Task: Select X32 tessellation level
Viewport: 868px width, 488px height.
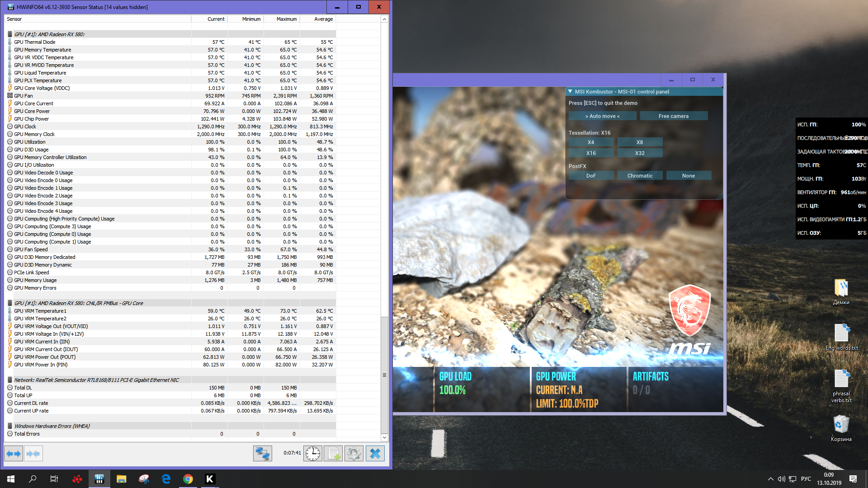Action: pyautogui.click(x=640, y=153)
